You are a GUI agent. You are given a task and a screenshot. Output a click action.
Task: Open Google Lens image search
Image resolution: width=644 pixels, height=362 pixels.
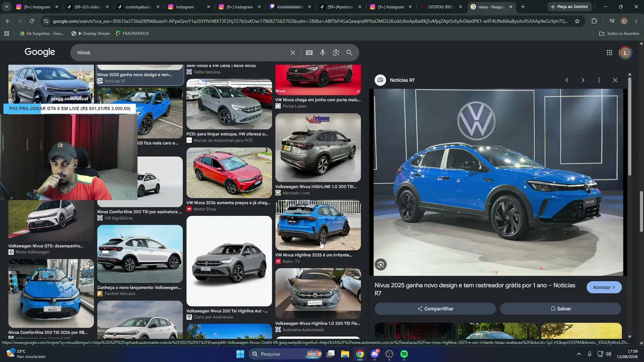pos(336,53)
